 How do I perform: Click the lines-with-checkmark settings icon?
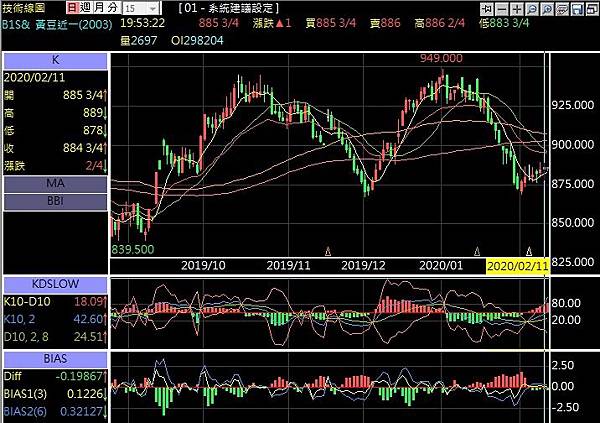[x=562, y=9]
